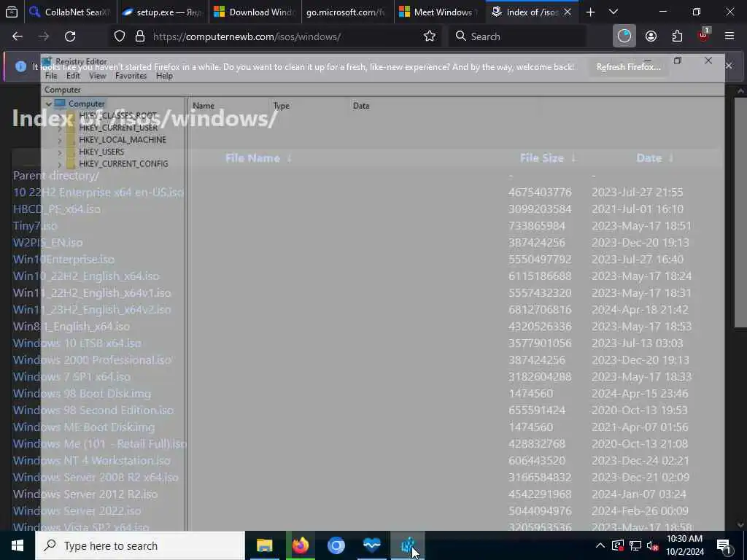This screenshot has width=747, height=560.
Task: Click the blue heartbeat monitor taskbar icon
Action: click(371, 545)
